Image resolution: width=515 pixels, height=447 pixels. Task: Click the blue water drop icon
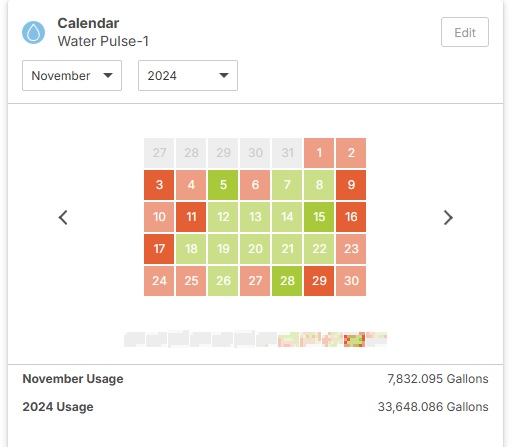(x=33, y=33)
